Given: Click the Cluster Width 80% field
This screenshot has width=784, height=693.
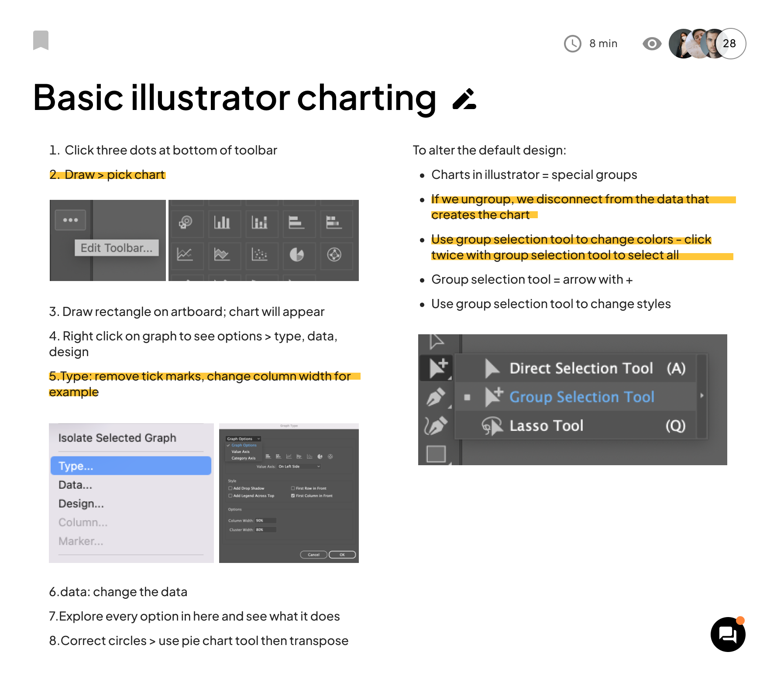Looking at the screenshot, I should [x=266, y=530].
